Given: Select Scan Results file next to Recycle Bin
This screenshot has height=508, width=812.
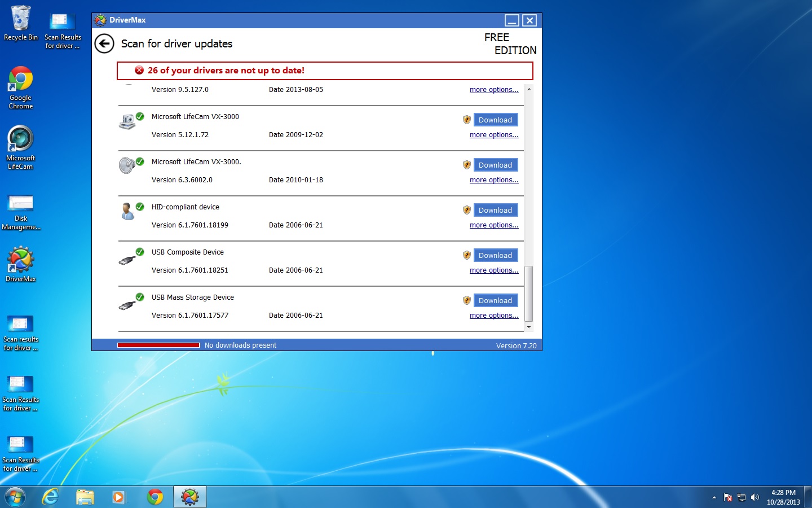Looking at the screenshot, I should pyautogui.click(x=63, y=30).
